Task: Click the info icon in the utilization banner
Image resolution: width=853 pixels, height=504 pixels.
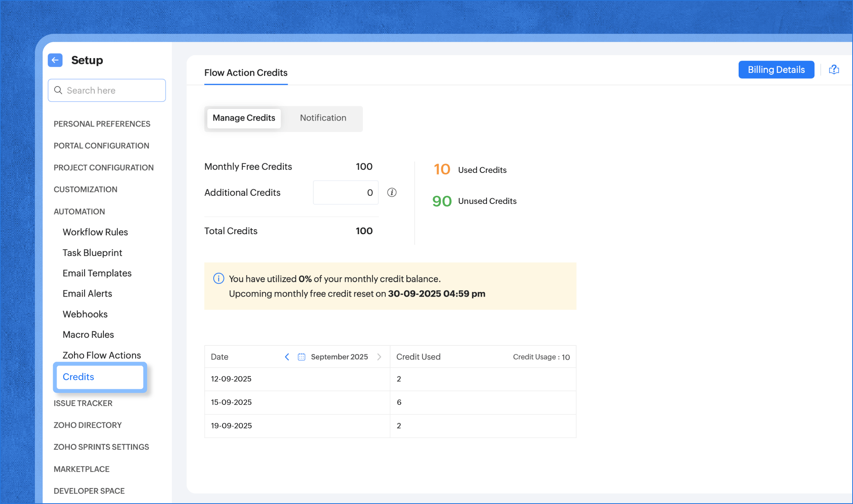Action: tap(218, 278)
